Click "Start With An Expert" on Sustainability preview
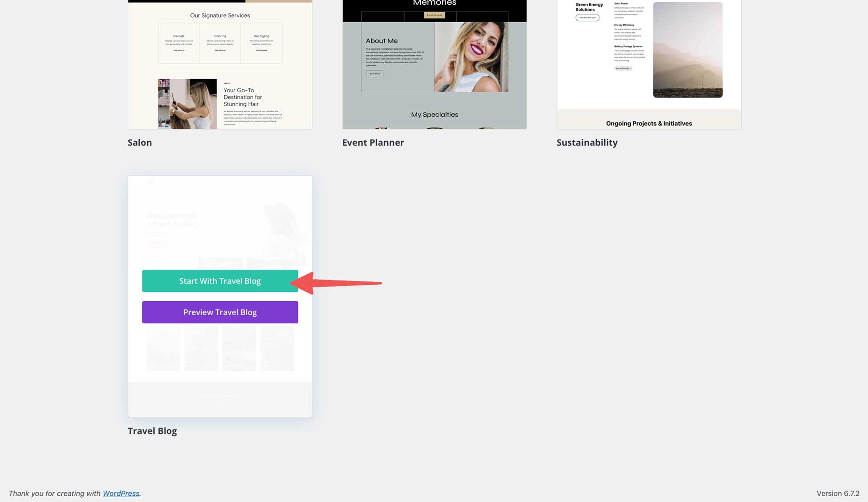 (588, 17)
